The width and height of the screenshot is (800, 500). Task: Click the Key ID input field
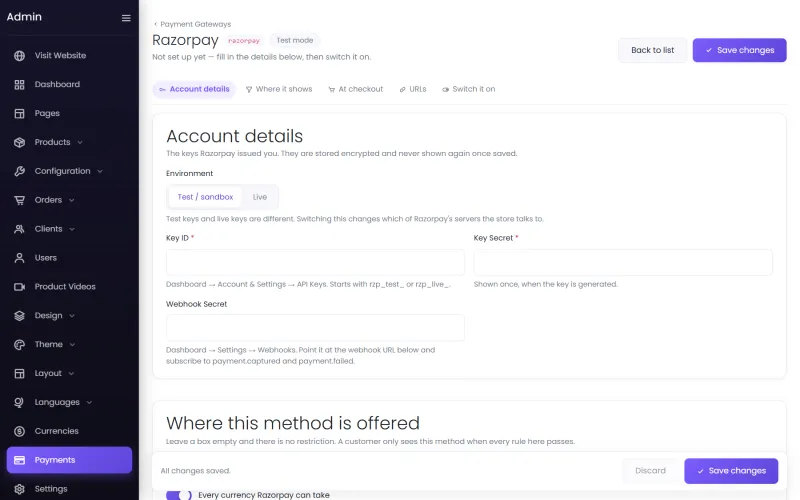coord(315,263)
